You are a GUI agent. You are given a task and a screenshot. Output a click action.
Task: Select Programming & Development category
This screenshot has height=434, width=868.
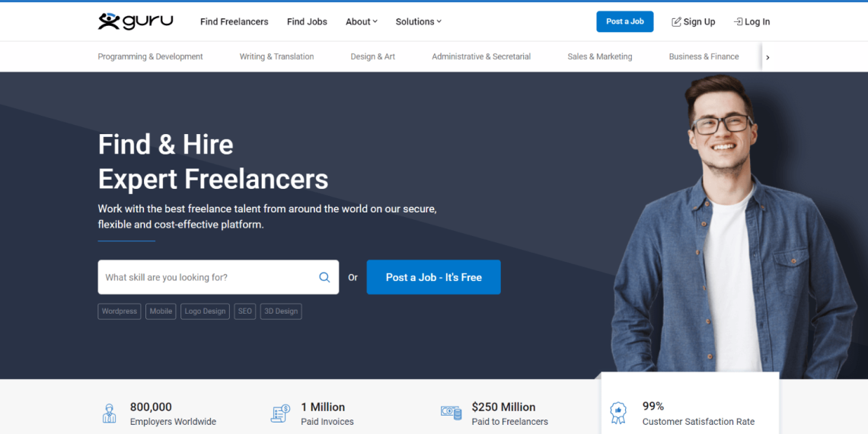tap(151, 56)
